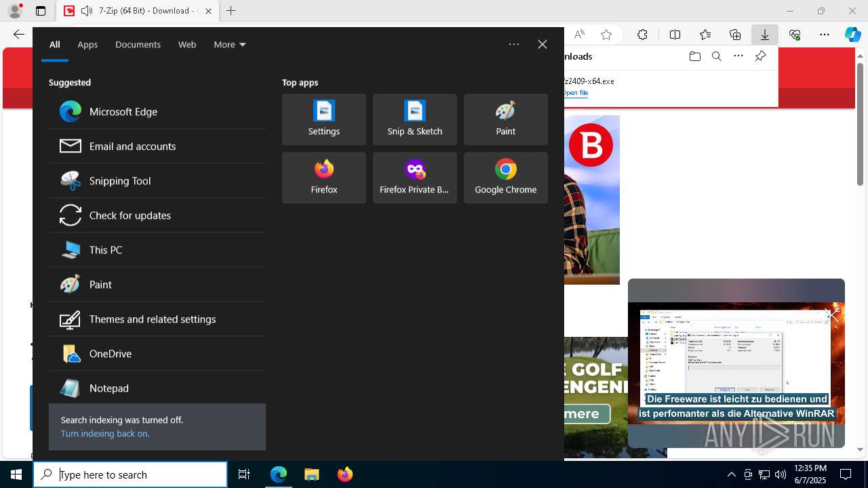Open Settings tile in Top apps
This screenshot has width=868, height=488.
[324, 119]
